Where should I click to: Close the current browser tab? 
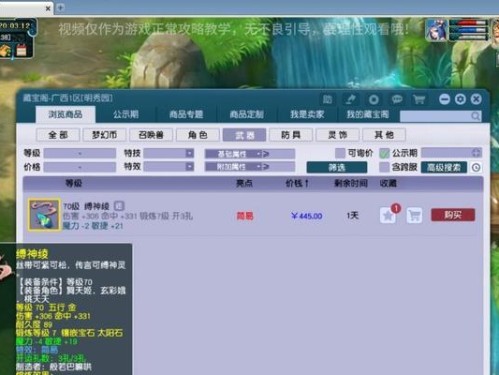pyautogui.click(x=48, y=8)
